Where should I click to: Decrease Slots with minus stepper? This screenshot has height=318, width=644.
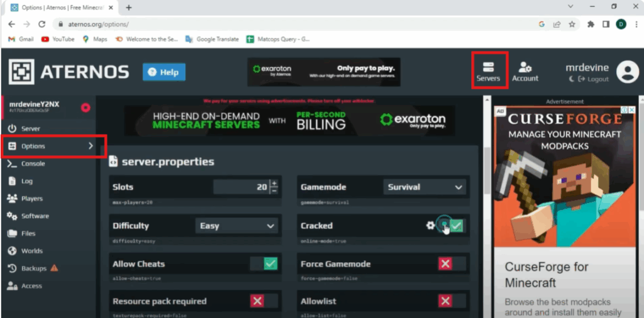point(274,190)
